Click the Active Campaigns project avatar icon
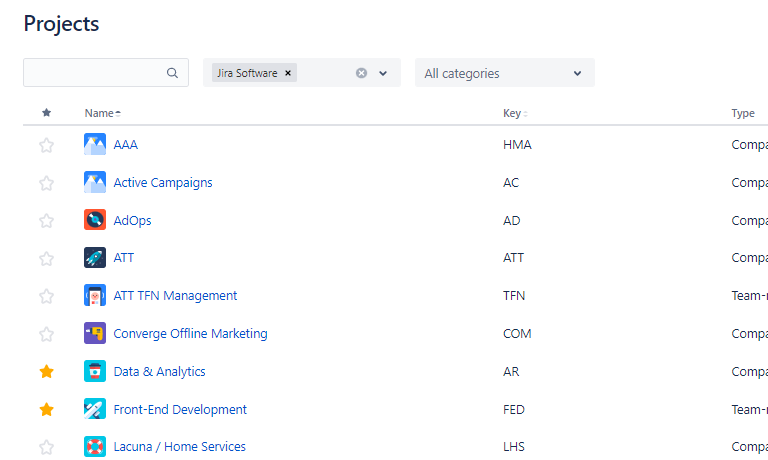 (x=95, y=182)
